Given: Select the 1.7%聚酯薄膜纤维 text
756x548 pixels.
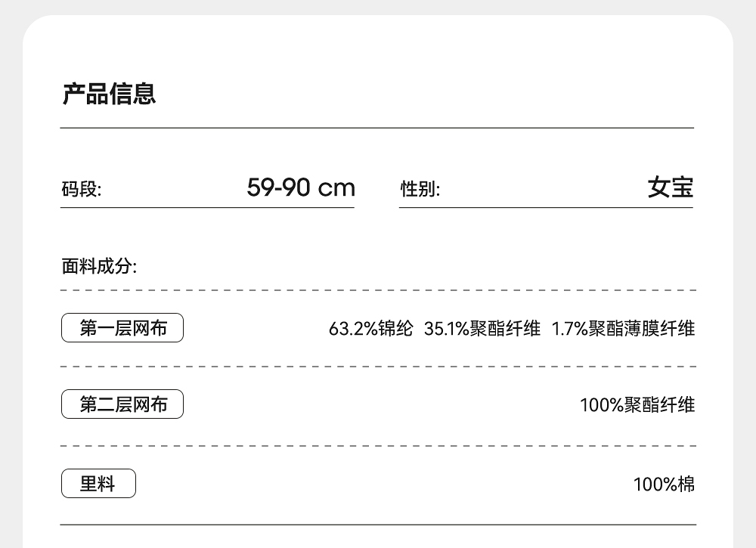Looking at the screenshot, I should (623, 329).
